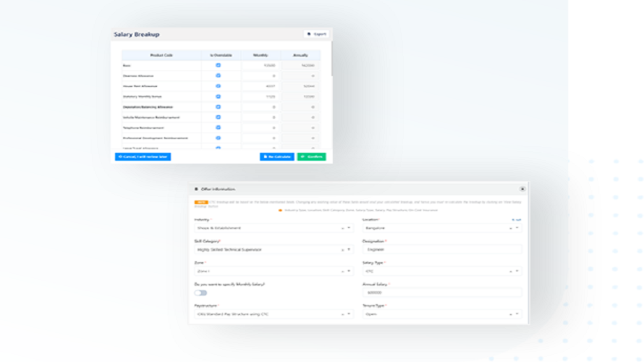Open the Zone dropdown
Image resolution: width=644 pixels, height=362 pixels.
click(x=274, y=271)
